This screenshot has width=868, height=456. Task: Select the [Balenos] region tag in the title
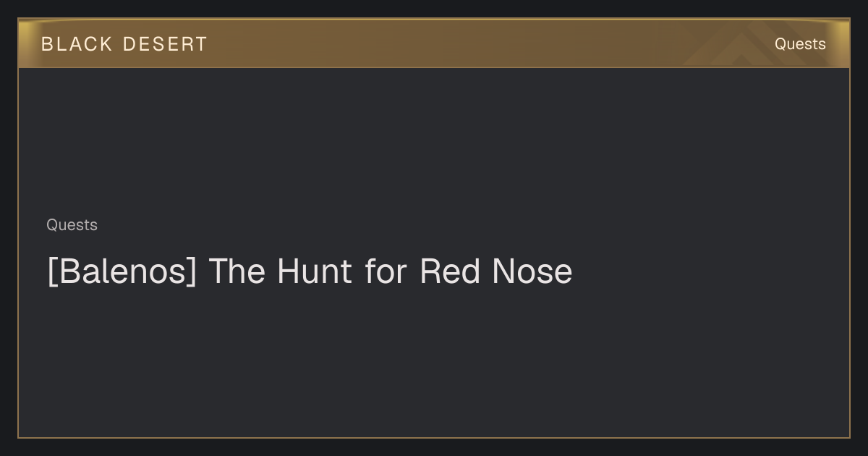(x=122, y=272)
